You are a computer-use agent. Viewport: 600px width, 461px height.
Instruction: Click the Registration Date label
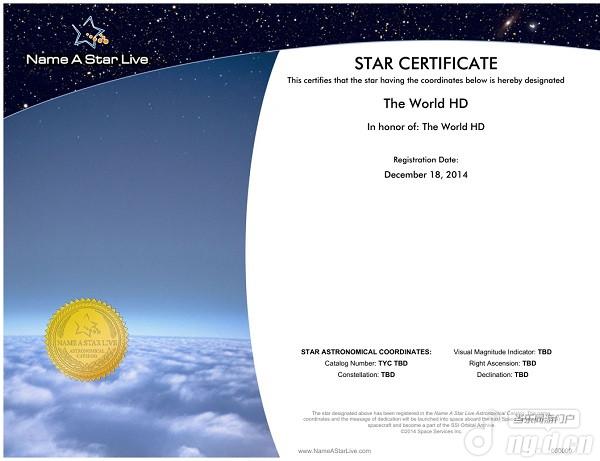[x=426, y=160]
